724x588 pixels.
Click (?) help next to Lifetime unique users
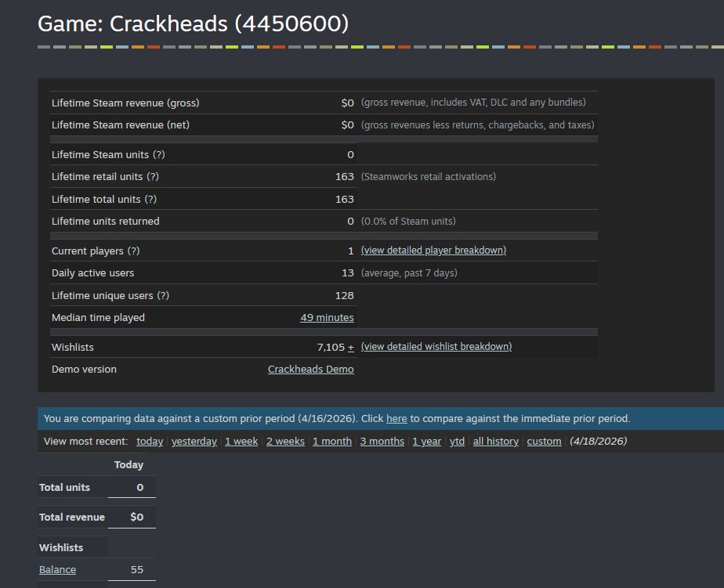(x=163, y=295)
